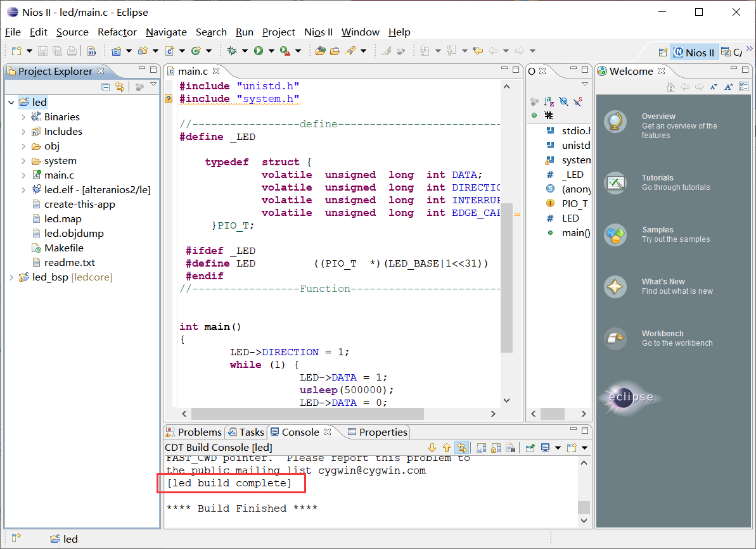
Task: Jump to last edit location
Action: point(477,51)
